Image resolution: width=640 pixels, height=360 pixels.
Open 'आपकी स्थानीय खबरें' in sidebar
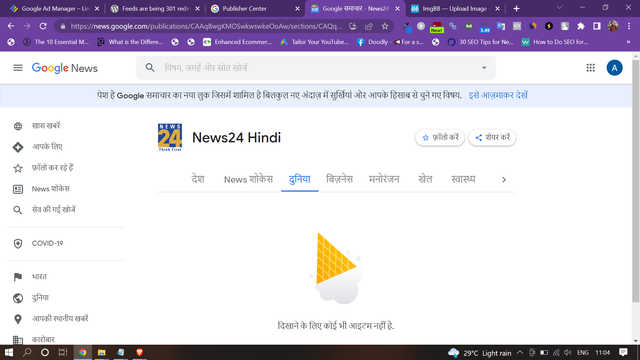(x=60, y=319)
